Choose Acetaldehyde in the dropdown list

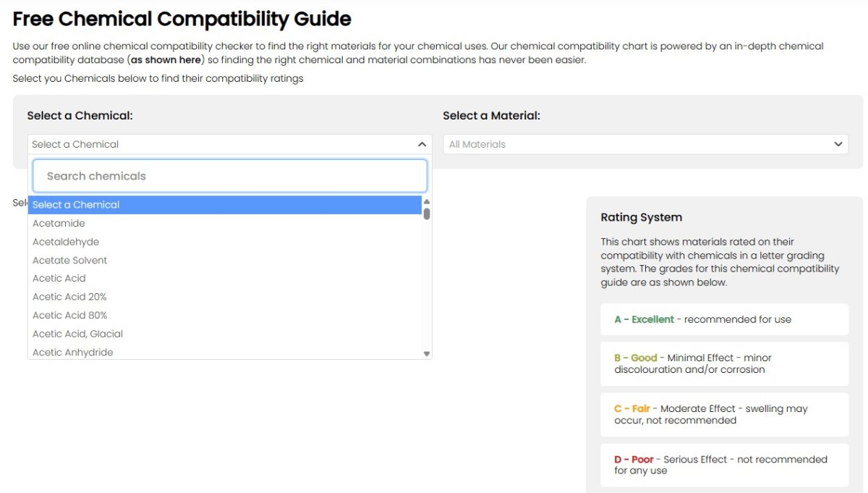(66, 242)
